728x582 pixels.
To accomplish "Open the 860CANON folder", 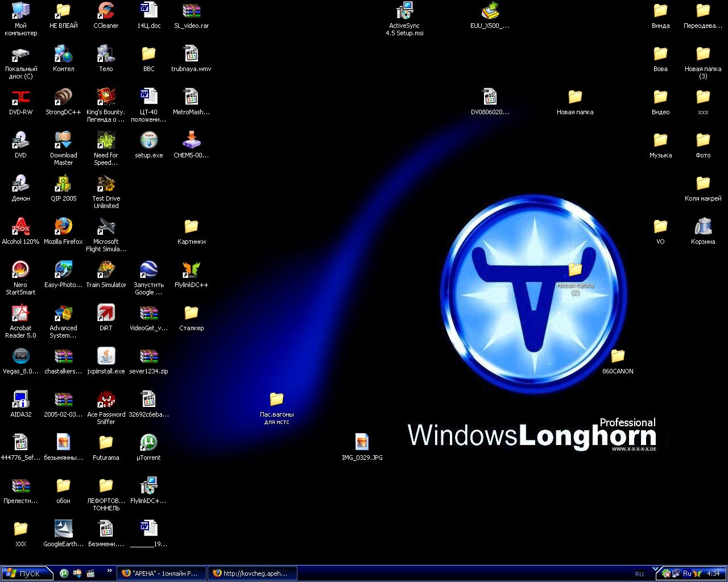I will point(618,360).
